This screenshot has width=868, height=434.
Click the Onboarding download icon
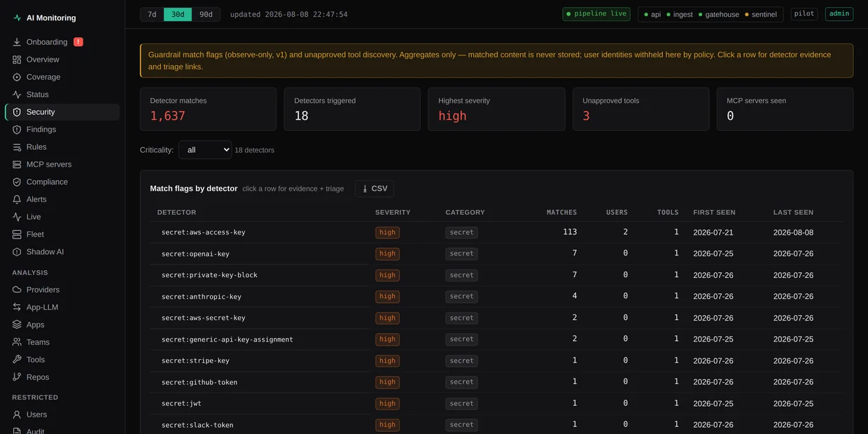[x=17, y=42]
